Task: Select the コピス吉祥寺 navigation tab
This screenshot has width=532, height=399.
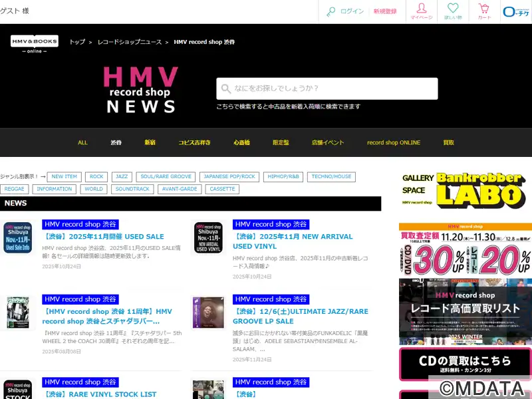Action: coord(194,142)
